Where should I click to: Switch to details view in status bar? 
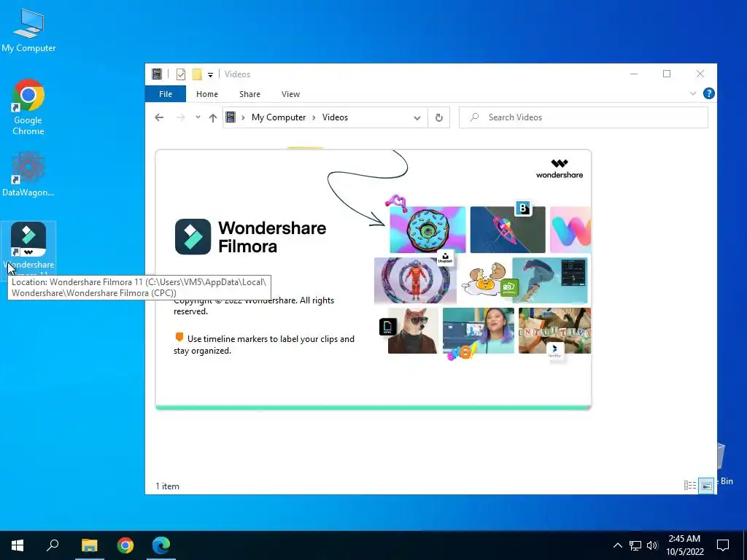(690, 486)
